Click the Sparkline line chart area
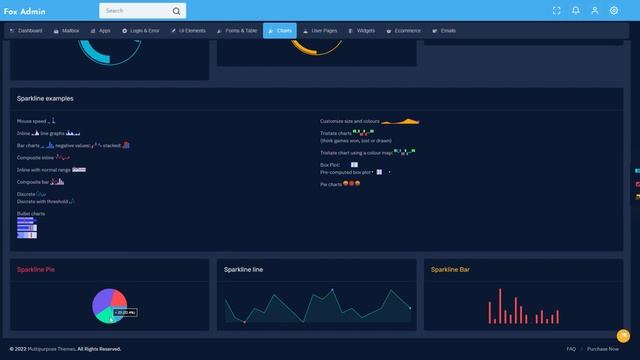 click(318, 306)
